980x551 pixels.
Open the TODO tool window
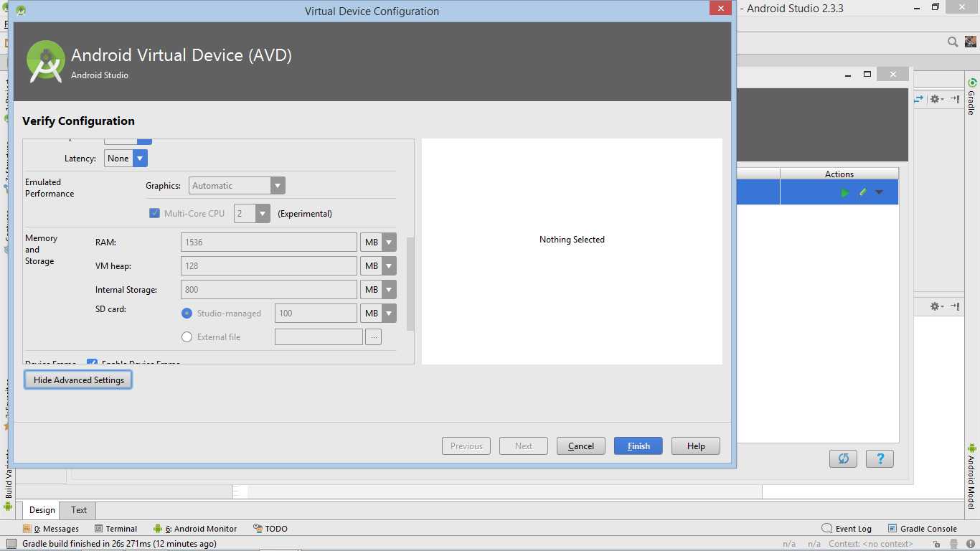[x=270, y=529]
